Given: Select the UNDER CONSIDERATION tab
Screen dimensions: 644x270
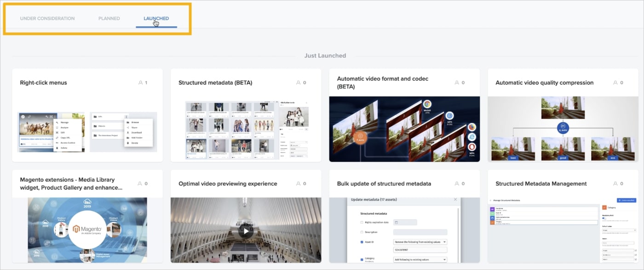Looking at the screenshot, I should tap(47, 18).
